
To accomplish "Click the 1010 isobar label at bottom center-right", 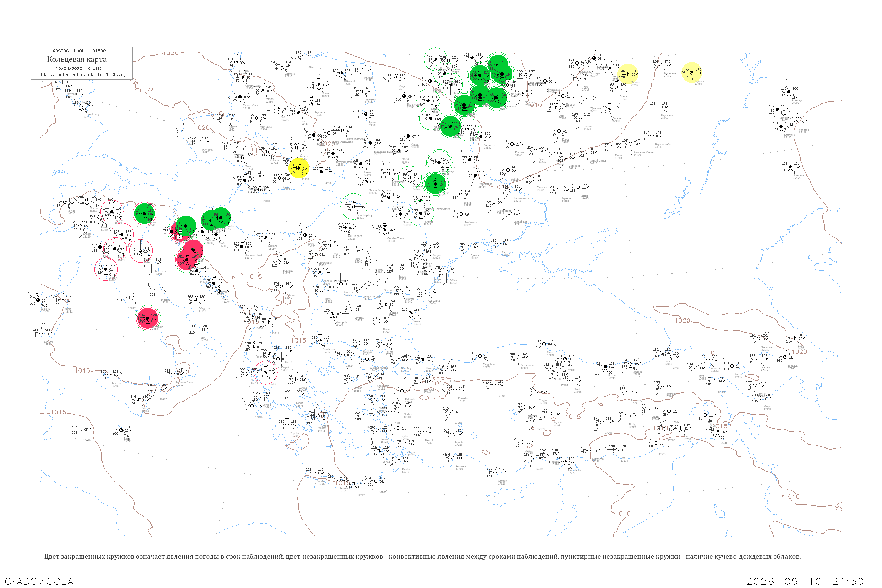I will 623,513.
